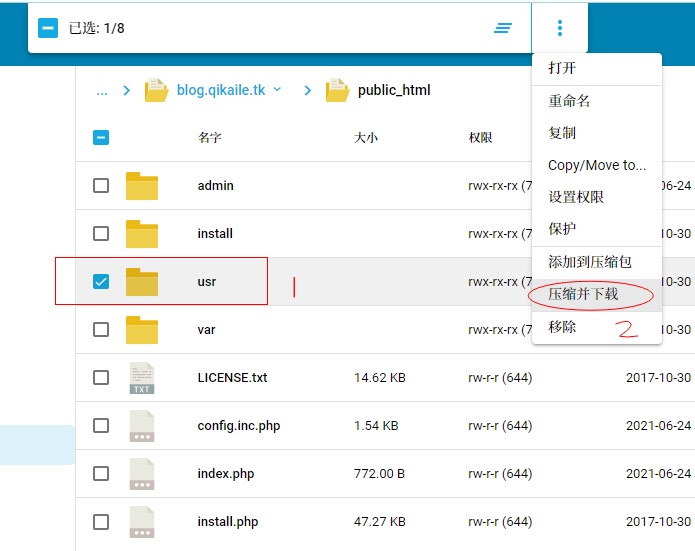
Task: Toggle the select-all checkbox in header row
Action: (101, 138)
